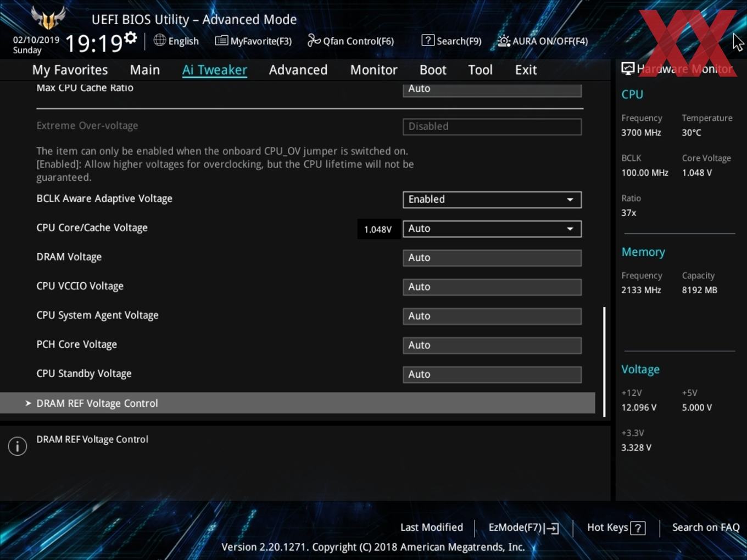Click the 2133 MHz memory frequency value
Viewport: 747px width, 560px height.
point(641,290)
